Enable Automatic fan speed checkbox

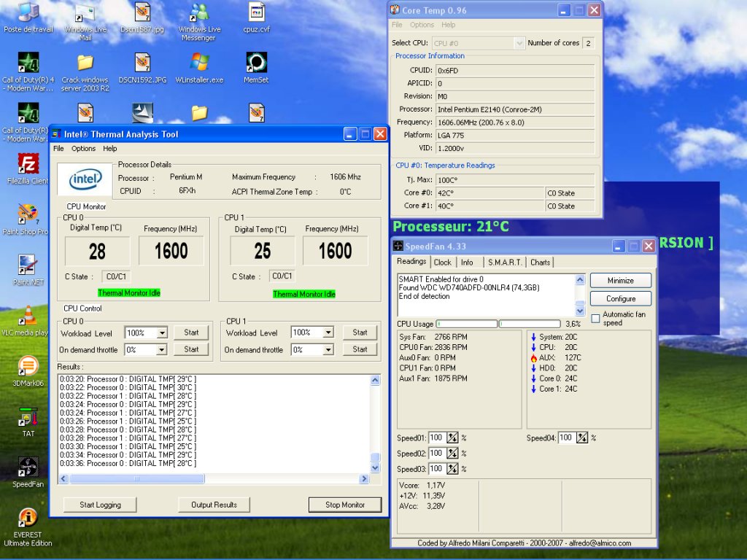pyautogui.click(x=595, y=318)
